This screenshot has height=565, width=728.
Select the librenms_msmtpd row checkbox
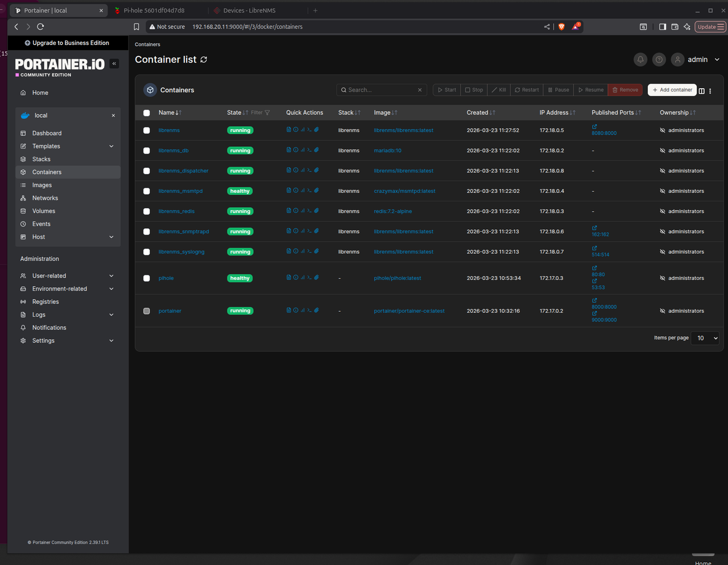147,191
